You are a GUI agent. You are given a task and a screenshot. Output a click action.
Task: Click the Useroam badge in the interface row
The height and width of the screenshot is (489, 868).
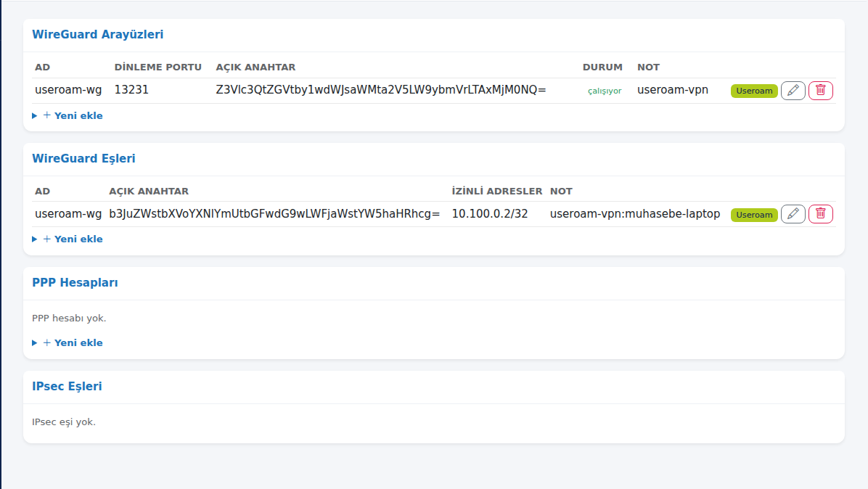click(754, 91)
